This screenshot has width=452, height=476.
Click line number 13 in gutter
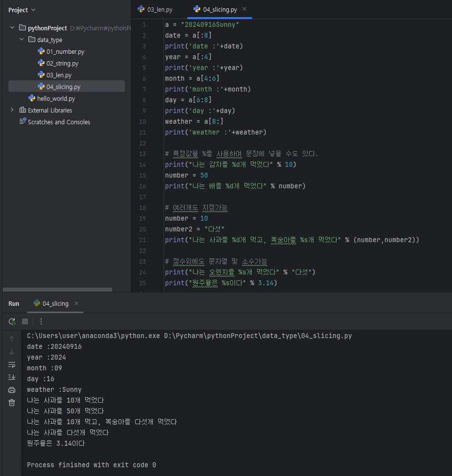[x=142, y=154]
